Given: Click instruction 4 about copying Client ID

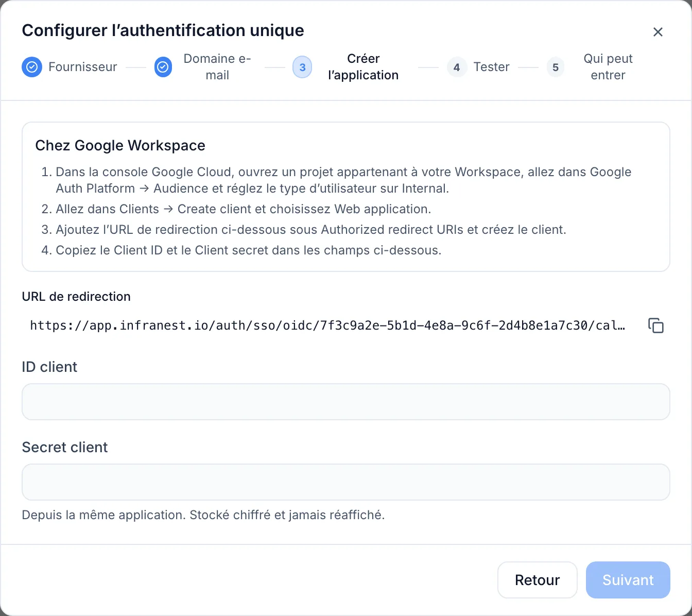Looking at the screenshot, I should (x=249, y=250).
